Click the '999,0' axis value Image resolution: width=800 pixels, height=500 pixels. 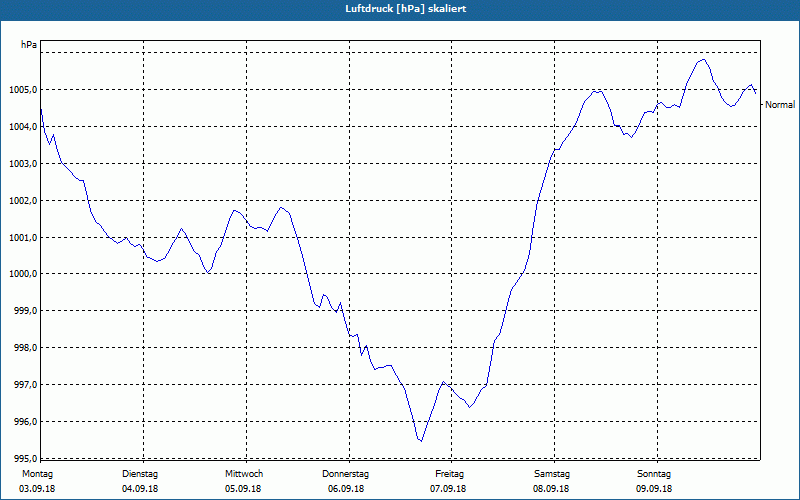point(26,311)
